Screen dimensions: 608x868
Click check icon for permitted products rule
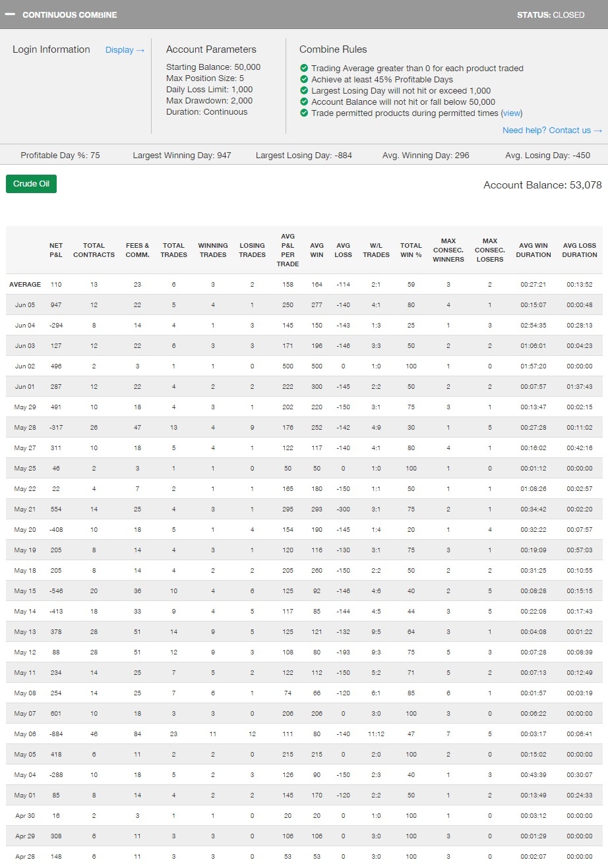tap(304, 113)
